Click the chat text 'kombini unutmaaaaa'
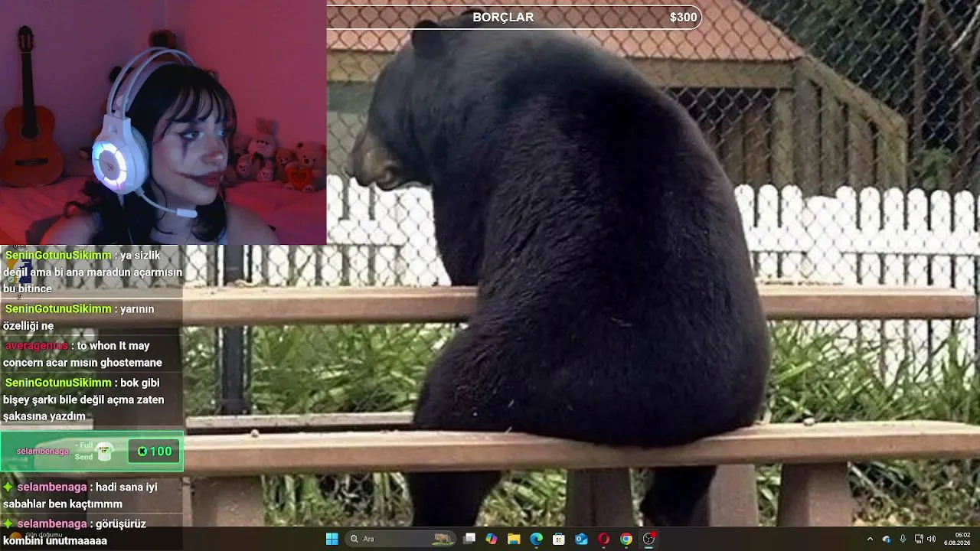This screenshot has height=551, width=980. pyautogui.click(x=55, y=540)
